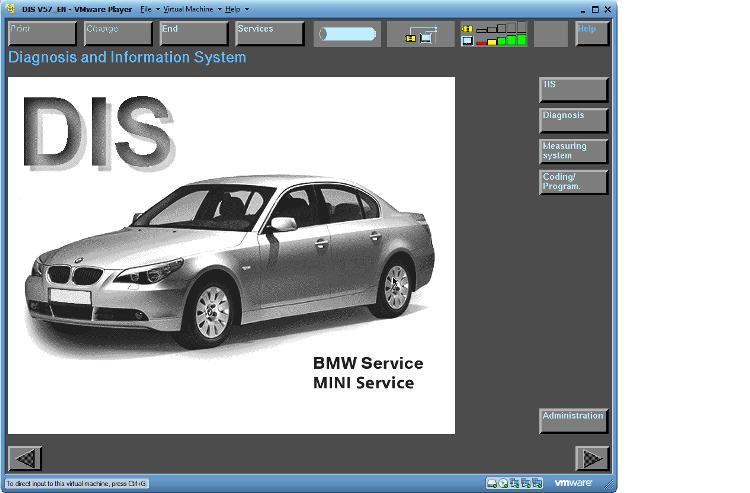This screenshot has width=750, height=493.
Task: Click the Print button
Action: point(42,33)
